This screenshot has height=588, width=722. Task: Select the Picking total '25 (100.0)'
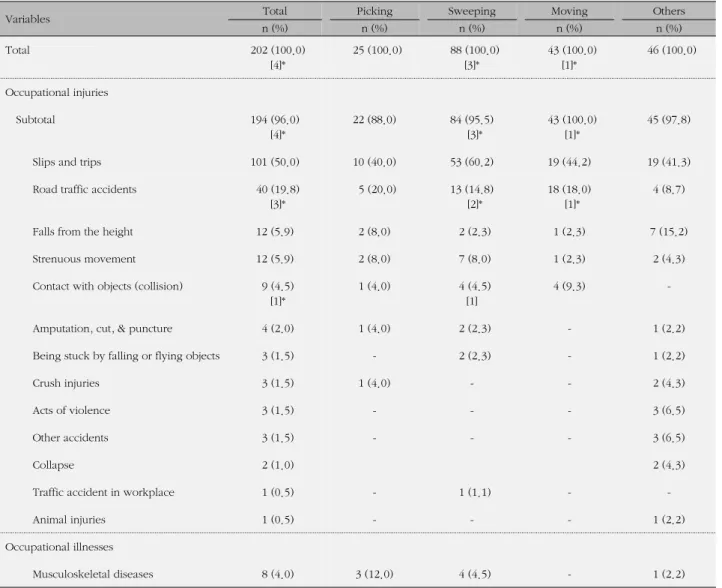tap(377, 50)
